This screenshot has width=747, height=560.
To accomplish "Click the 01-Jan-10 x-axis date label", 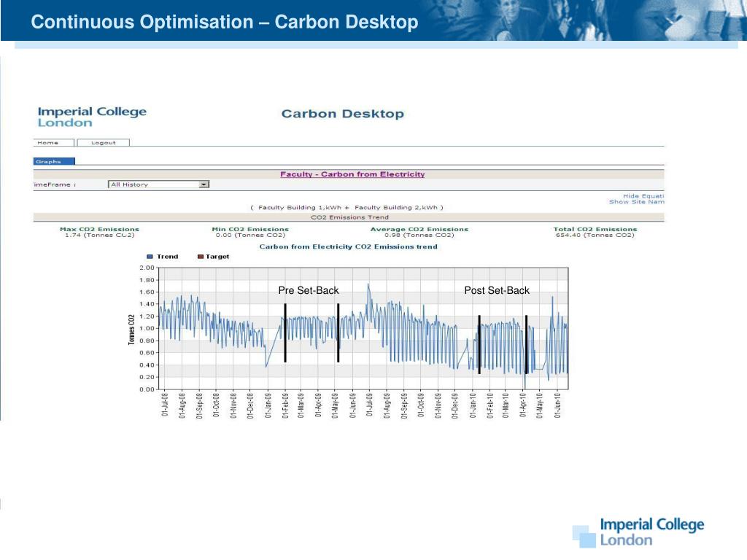I will [x=473, y=405].
